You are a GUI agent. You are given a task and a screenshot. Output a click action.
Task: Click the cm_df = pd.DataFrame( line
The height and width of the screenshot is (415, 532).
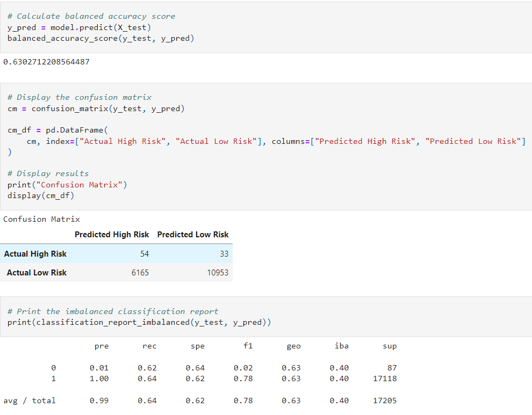point(57,130)
